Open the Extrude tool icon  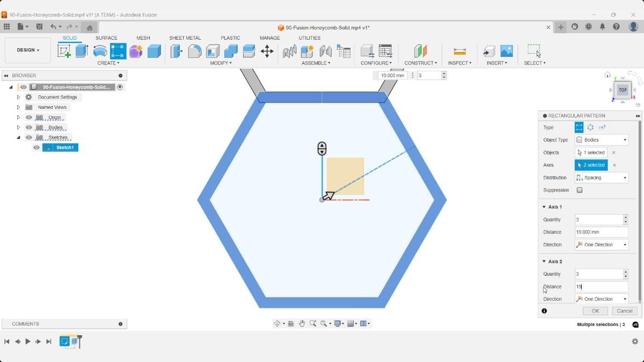[81, 50]
